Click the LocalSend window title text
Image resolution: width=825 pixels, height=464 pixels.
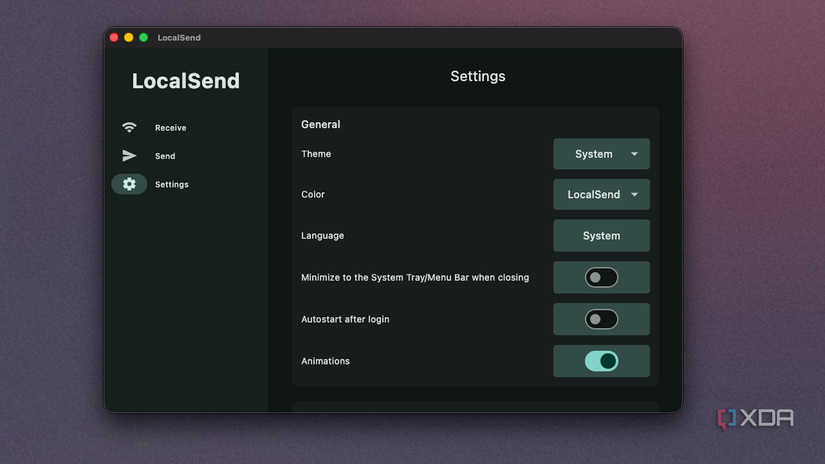coord(179,37)
